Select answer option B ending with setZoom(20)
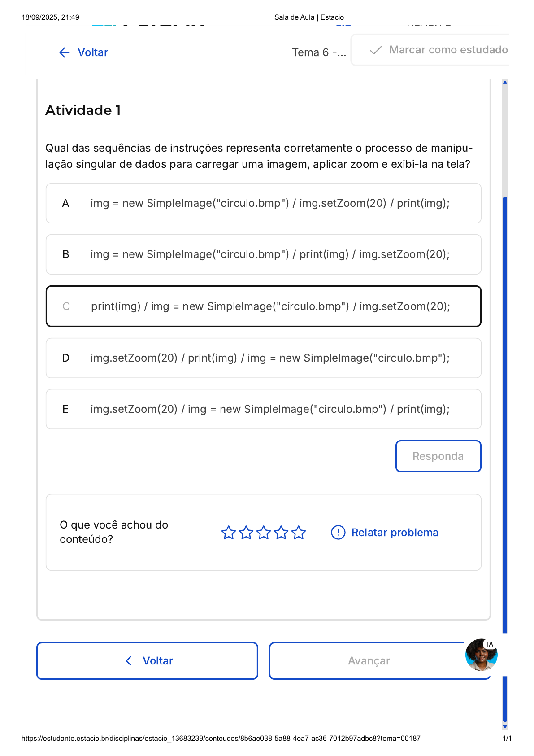The height and width of the screenshot is (756, 534). click(263, 254)
